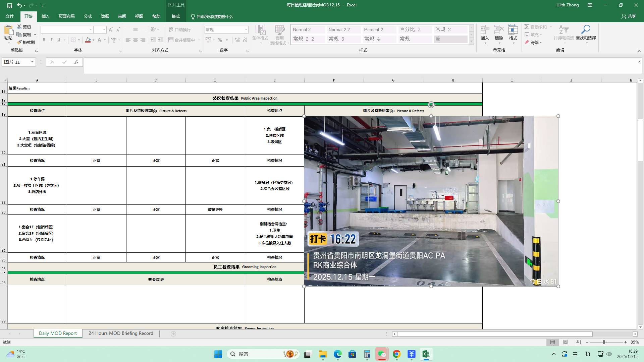
Task: Click the zoom slider handle
Action: [x=604, y=342]
